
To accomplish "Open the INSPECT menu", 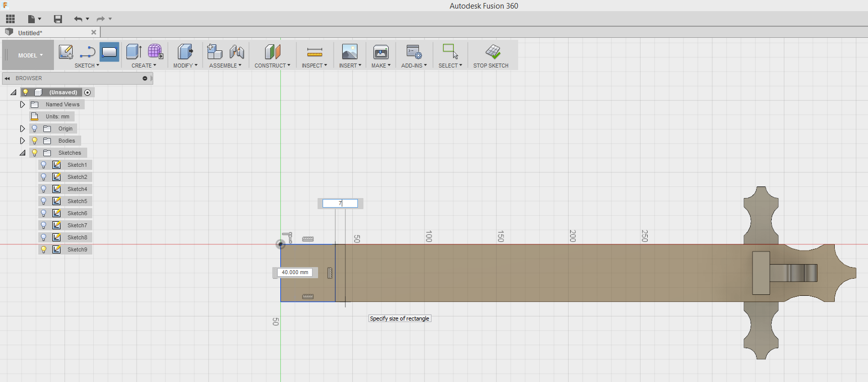I will tap(315, 66).
